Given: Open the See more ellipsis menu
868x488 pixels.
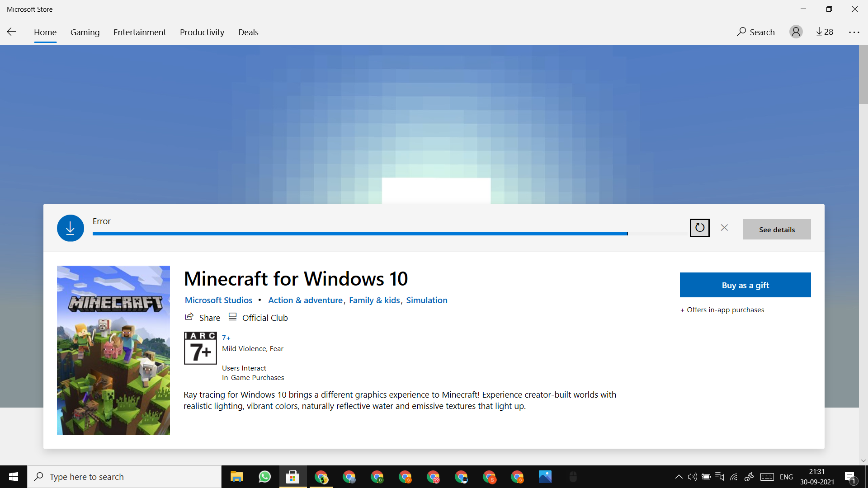Looking at the screenshot, I should [x=854, y=32].
